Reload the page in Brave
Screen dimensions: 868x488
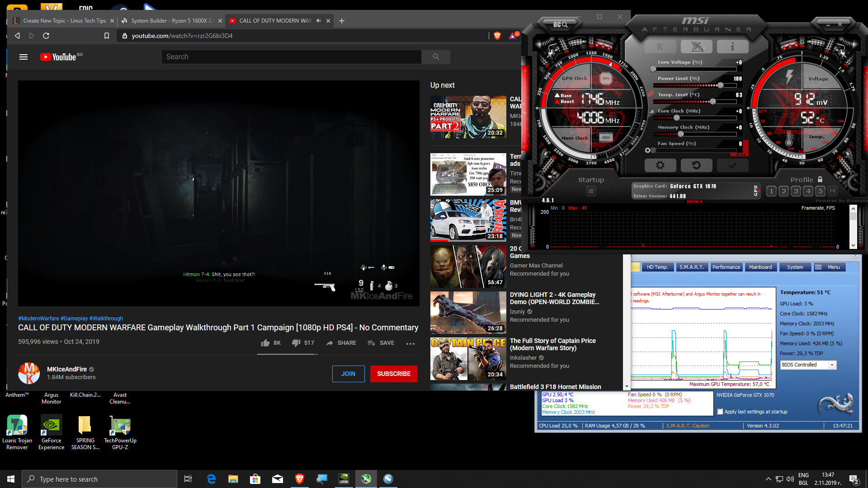(46, 36)
